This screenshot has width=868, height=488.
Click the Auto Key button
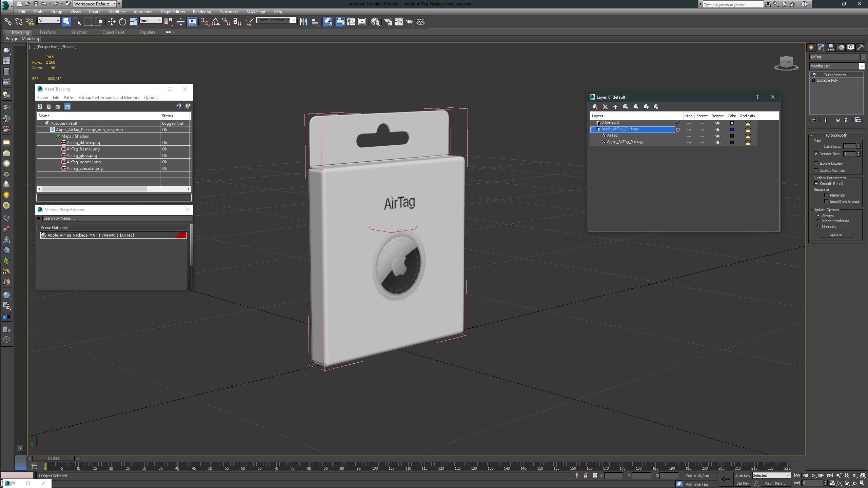point(742,476)
